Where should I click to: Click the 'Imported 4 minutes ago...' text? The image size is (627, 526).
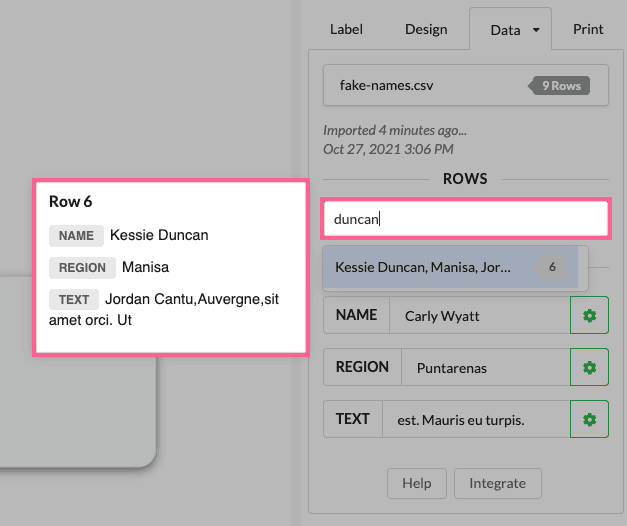tap(395, 130)
